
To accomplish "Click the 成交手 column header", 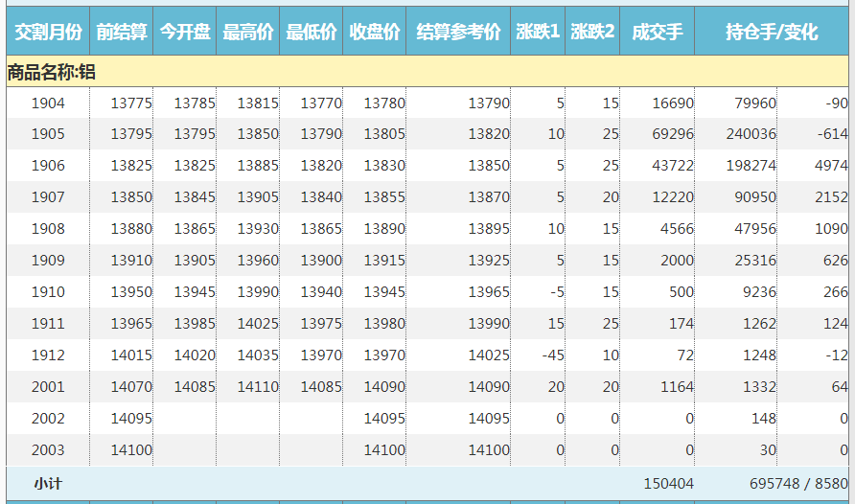I will coord(658,33).
